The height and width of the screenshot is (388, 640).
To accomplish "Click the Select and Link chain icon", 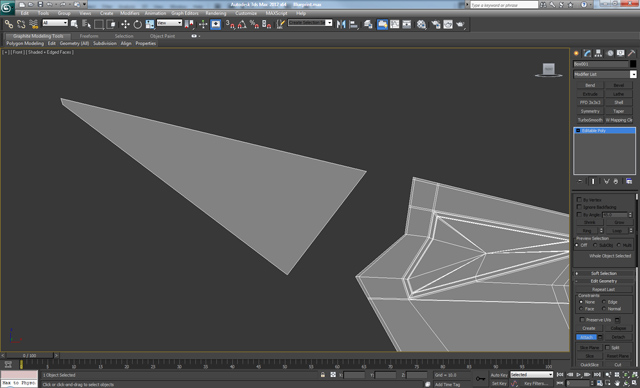I will click(x=9, y=24).
